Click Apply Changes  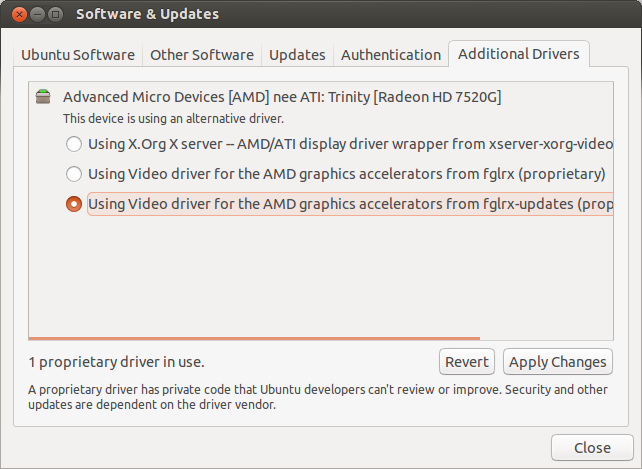point(557,362)
